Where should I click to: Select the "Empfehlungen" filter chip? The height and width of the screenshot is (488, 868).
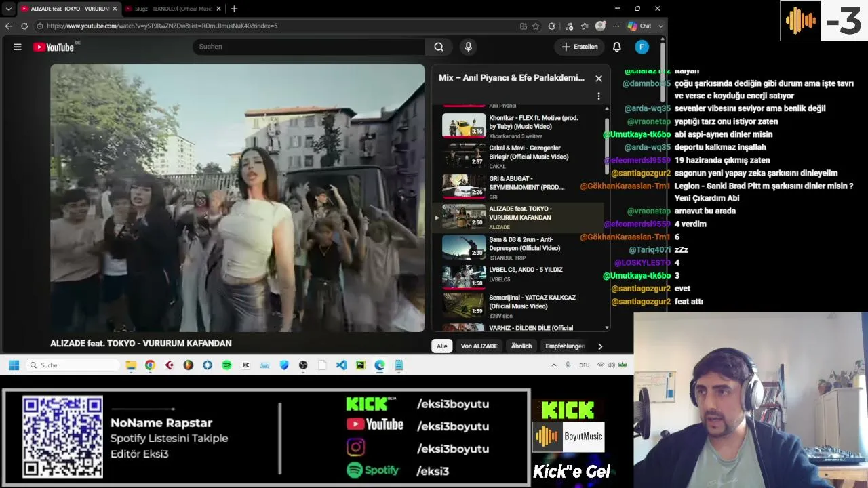[x=565, y=346]
